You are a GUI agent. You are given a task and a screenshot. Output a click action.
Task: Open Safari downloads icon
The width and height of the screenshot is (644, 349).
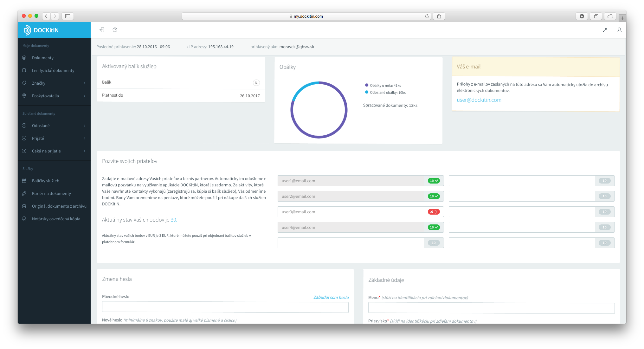point(582,16)
